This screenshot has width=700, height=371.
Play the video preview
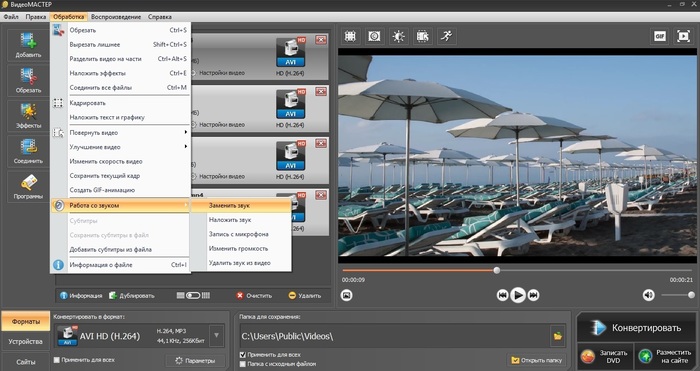click(x=518, y=295)
